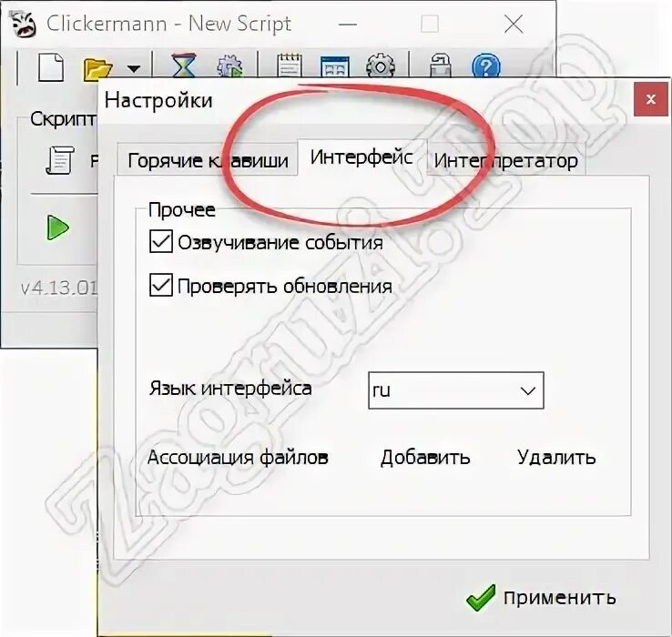Click the hourglass icon in toolbar
Screen dimensions: 672x637
click(x=183, y=66)
